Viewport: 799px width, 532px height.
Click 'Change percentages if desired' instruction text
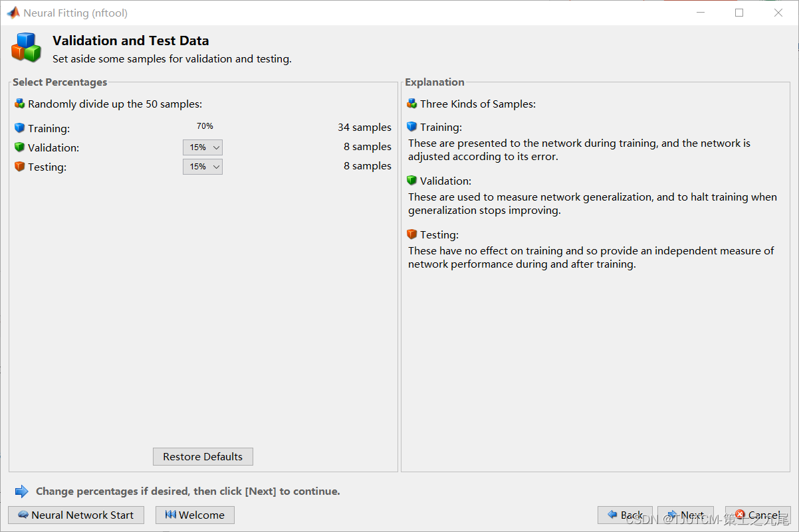188,491
